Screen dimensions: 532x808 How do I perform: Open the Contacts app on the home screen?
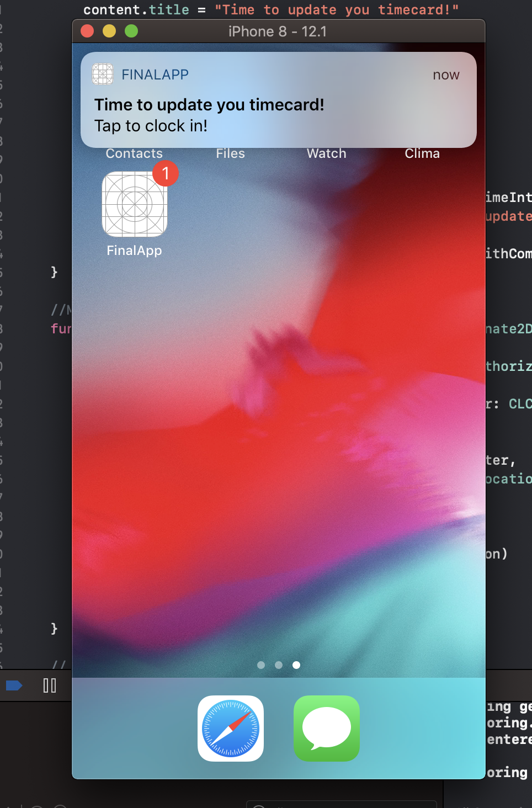[x=134, y=153]
